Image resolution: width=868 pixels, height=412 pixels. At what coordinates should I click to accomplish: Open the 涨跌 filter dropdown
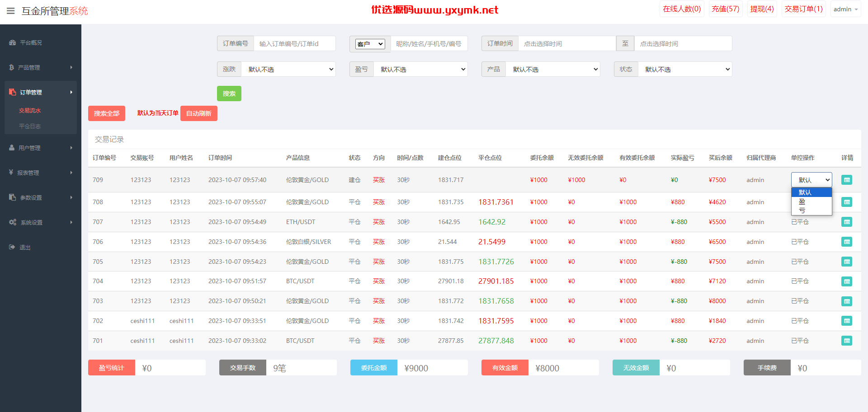coord(288,69)
